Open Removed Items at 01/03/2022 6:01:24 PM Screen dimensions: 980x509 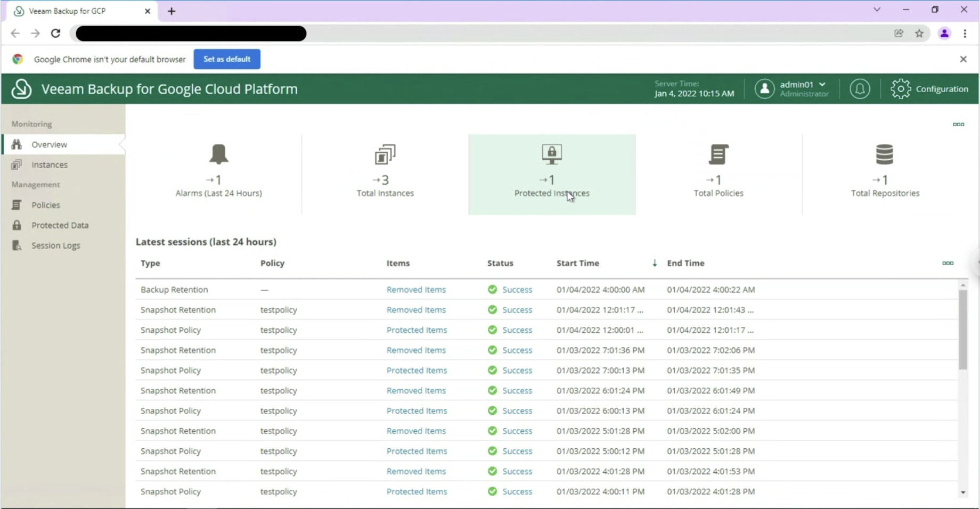[x=416, y=391]
